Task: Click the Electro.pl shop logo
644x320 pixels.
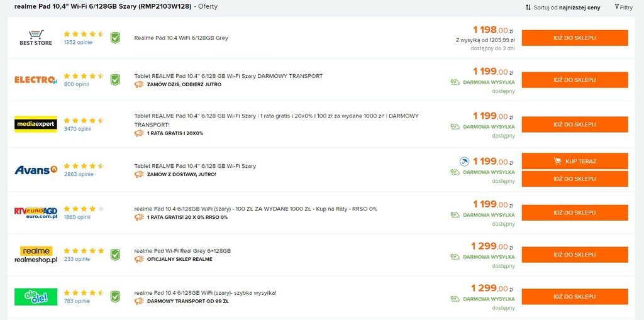Action: [x=36, y=80]
